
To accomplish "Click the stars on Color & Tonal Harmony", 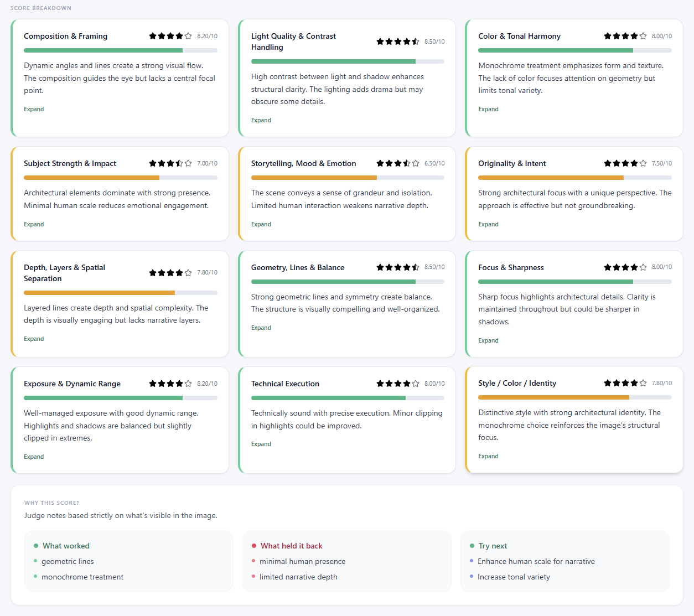I will [625, 36].
